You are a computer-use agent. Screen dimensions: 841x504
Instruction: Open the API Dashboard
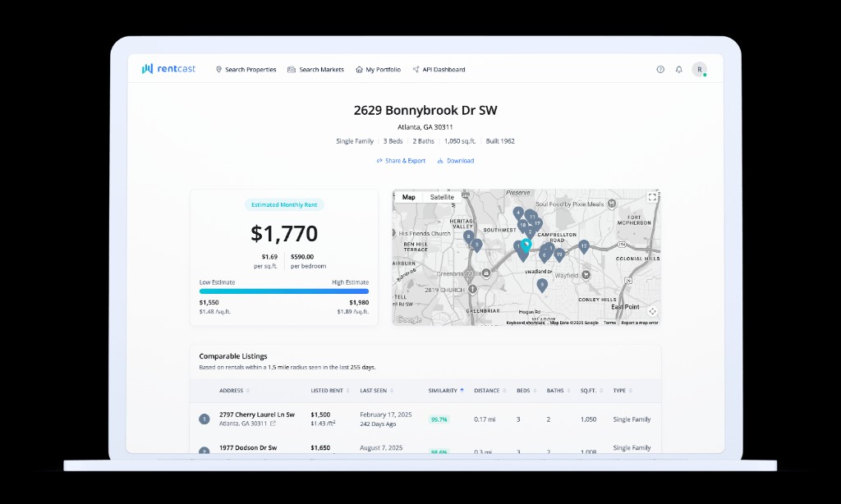pos(439,70)
